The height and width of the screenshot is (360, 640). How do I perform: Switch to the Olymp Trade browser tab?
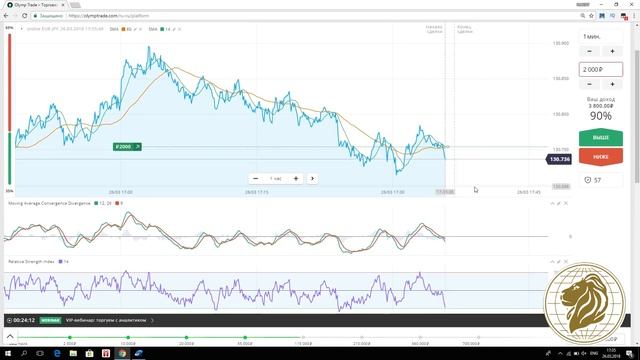[x=36, y=5]
